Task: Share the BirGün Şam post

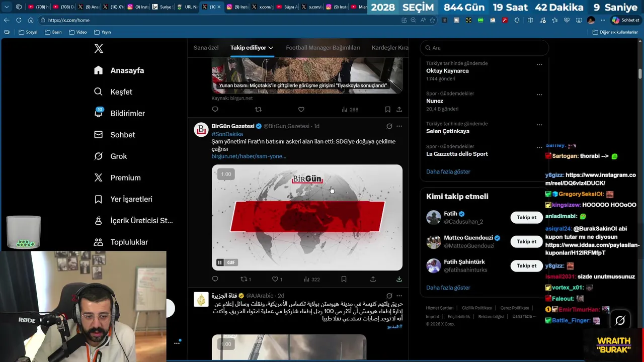Action: coord(373,279)
